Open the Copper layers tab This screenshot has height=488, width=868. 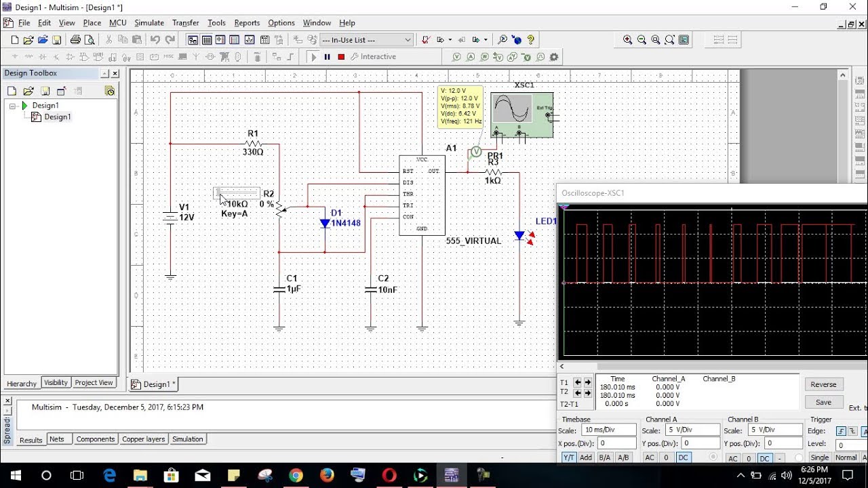coord(143,439)
